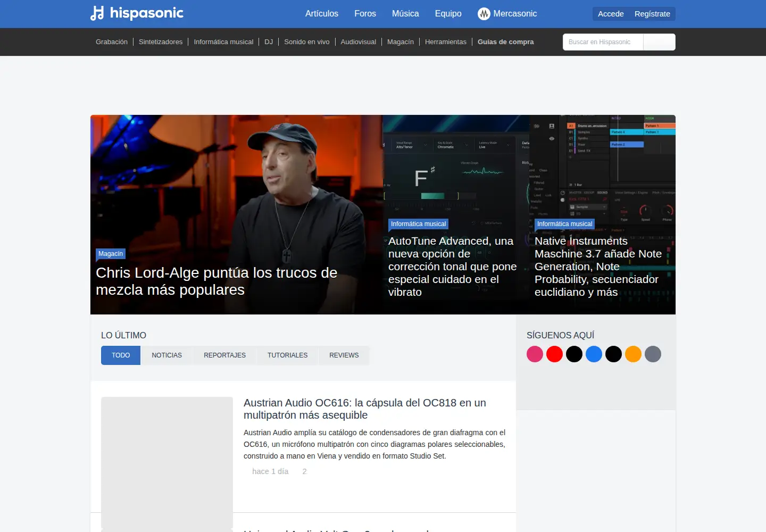Open the pink social circle icon

pos(535,354)
